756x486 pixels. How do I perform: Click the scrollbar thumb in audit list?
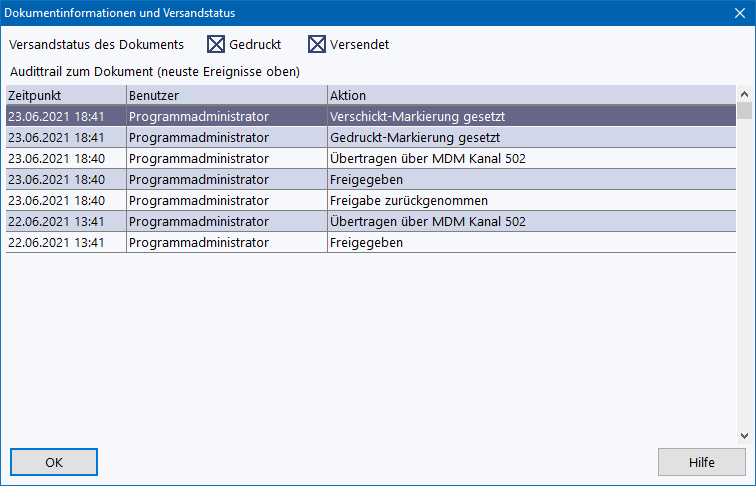(x=743, y=111)
